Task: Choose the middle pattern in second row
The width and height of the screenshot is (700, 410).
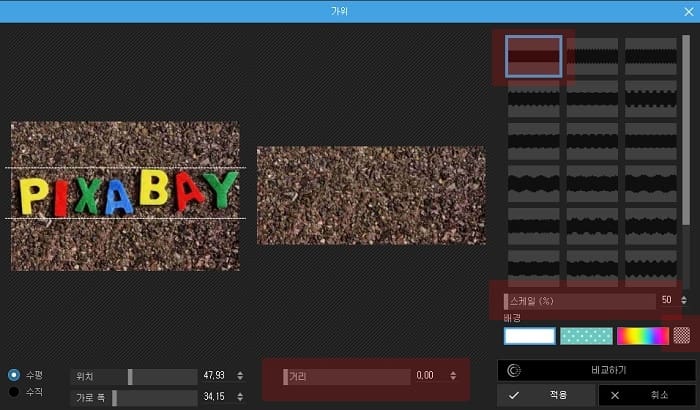Action: (x=592, y=99)
